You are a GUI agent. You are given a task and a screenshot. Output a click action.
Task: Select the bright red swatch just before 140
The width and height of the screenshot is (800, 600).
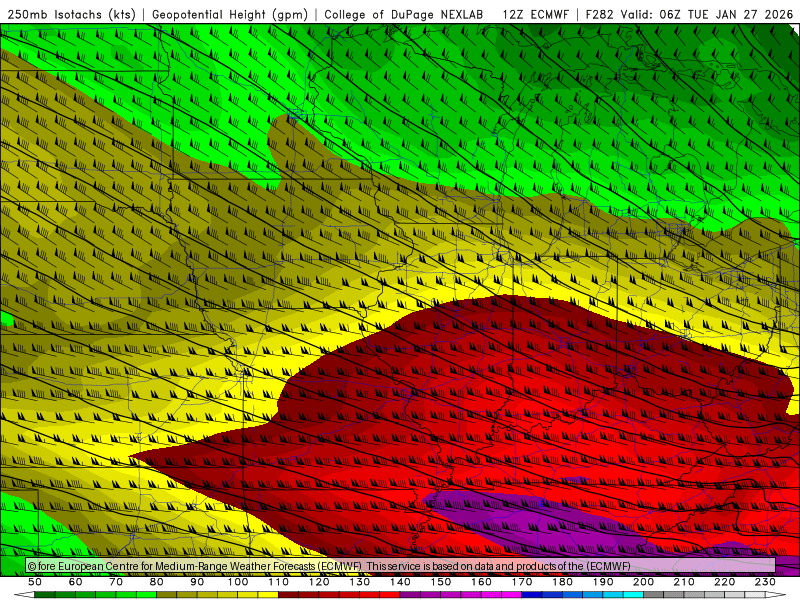click(390, 595)
